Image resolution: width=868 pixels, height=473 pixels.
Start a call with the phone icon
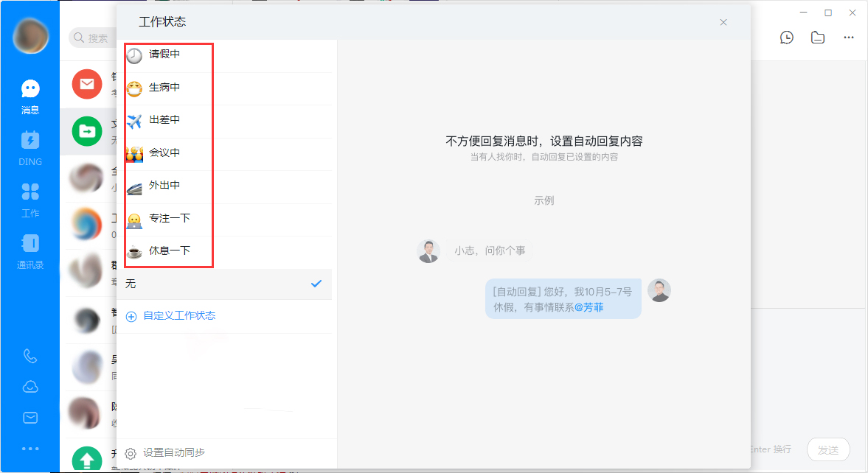tap(29, 357)
